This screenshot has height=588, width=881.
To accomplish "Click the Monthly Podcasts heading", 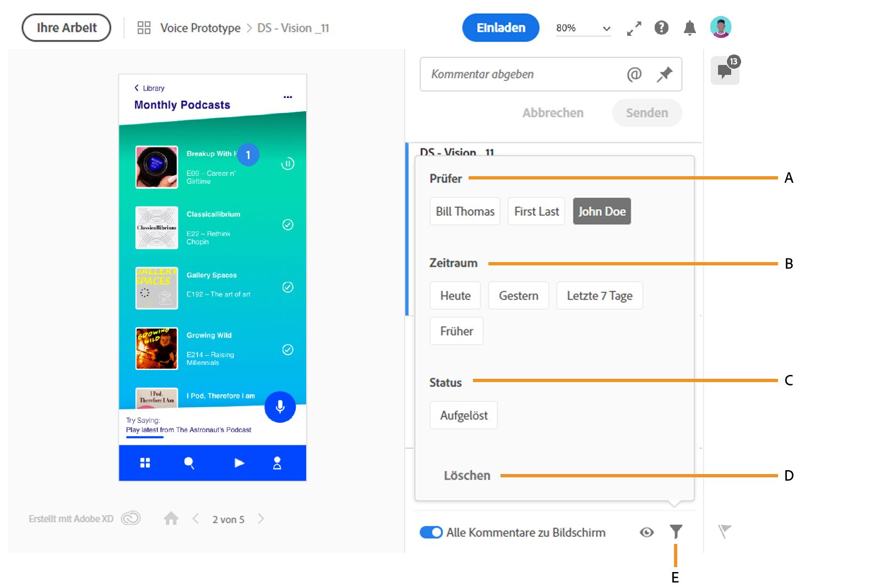I will click(x=182, y=105).
